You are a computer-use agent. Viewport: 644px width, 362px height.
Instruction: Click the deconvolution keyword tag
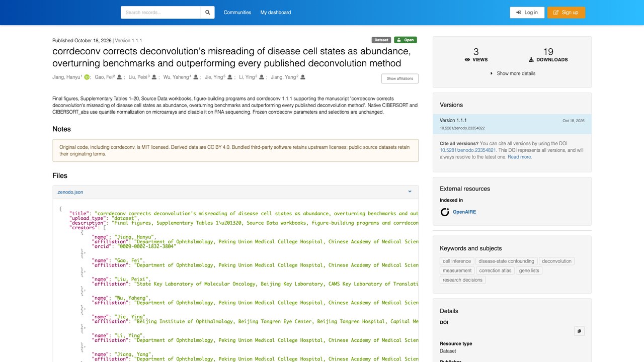click(x=556, y=261)
